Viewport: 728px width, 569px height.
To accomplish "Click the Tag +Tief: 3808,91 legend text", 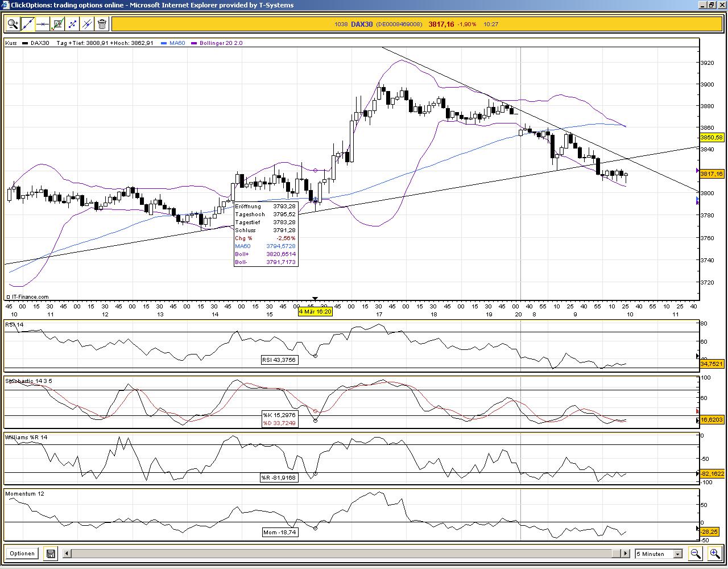I will 82,43.
